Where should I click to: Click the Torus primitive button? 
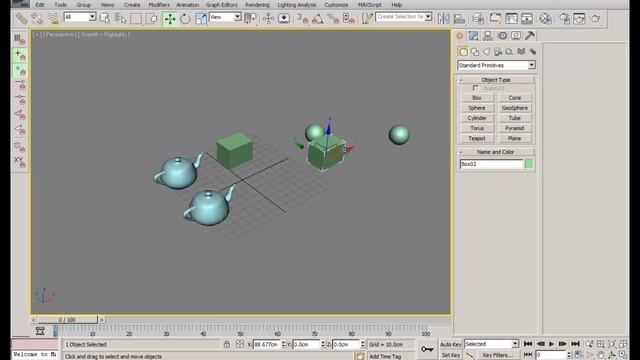(477, 128)
